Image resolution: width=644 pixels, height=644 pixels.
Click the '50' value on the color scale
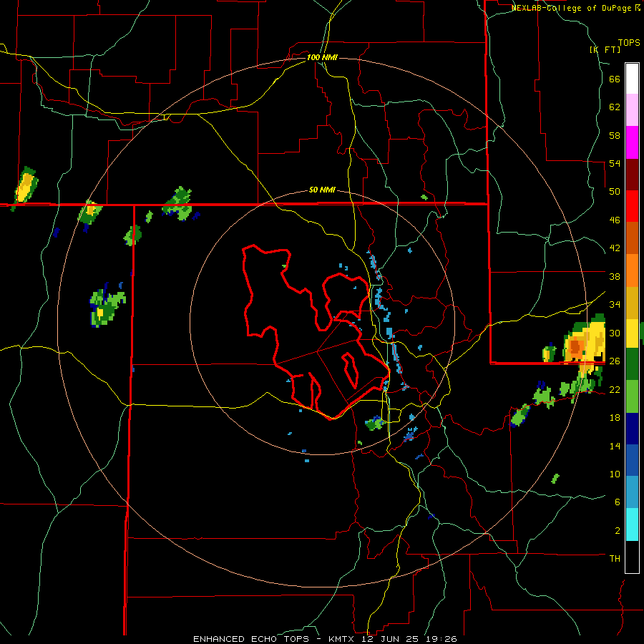(x=615, y=192)
